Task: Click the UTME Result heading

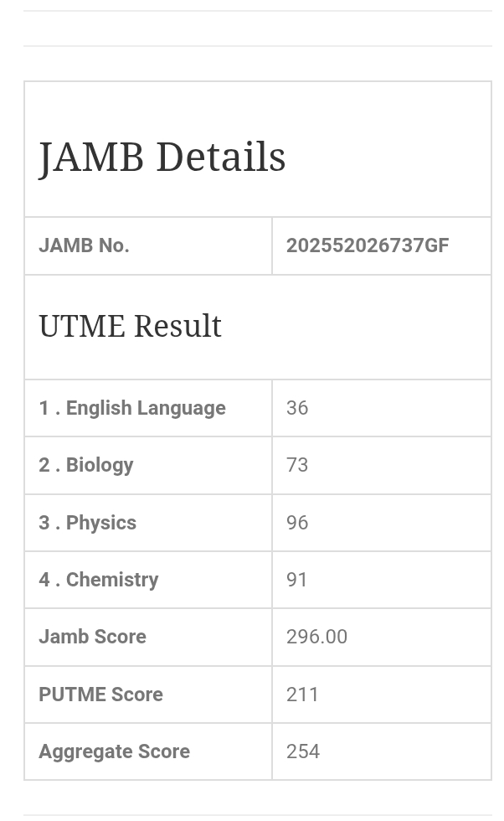Action: pos(131,326)
